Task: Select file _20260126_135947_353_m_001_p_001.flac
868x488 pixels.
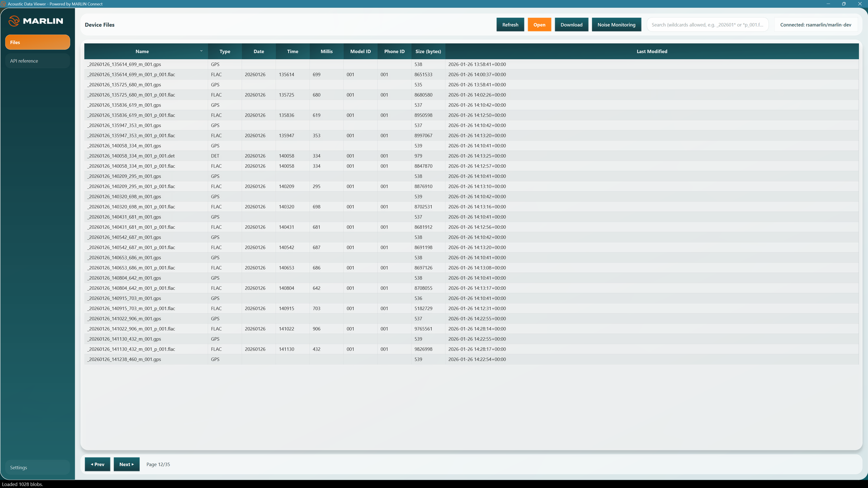Action: (131, 136)
